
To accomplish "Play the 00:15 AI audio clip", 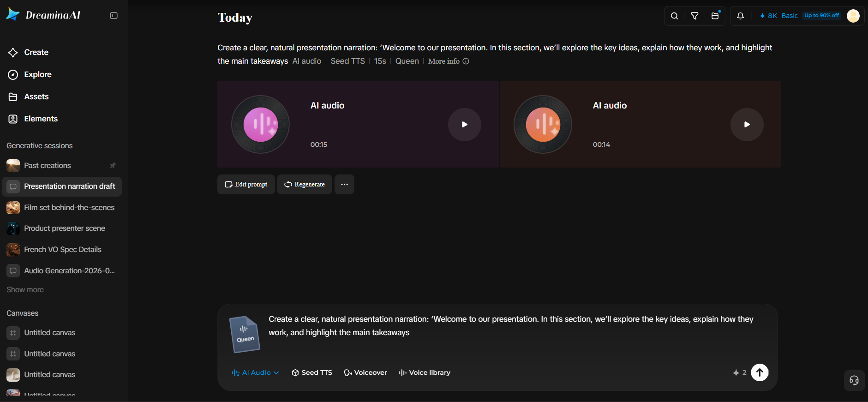I will coord(465,125).
